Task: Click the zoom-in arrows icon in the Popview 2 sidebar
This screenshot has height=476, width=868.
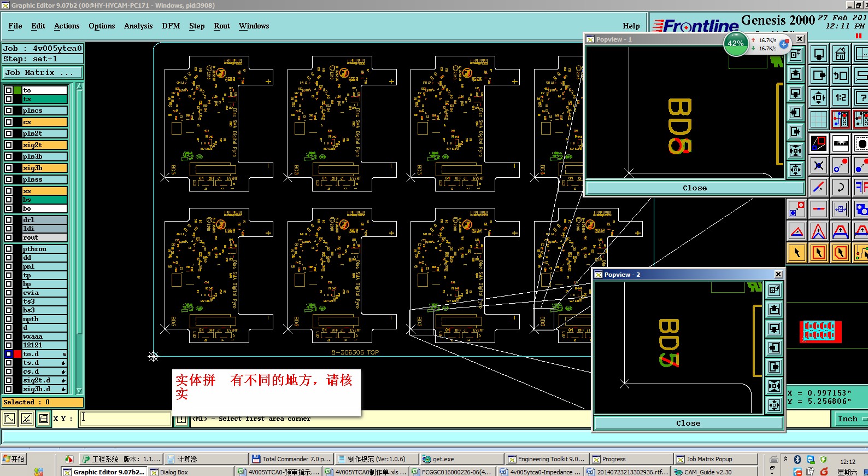Action: click(774, 386)
